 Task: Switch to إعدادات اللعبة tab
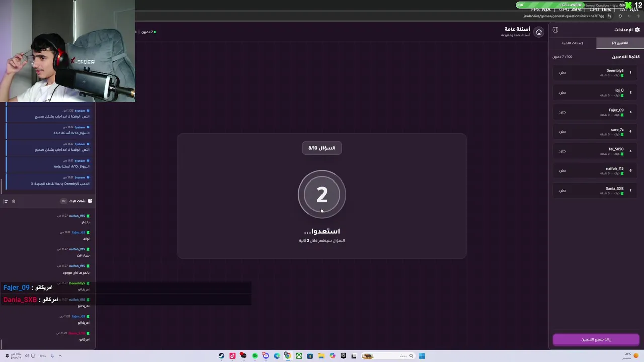click(573, 43)
